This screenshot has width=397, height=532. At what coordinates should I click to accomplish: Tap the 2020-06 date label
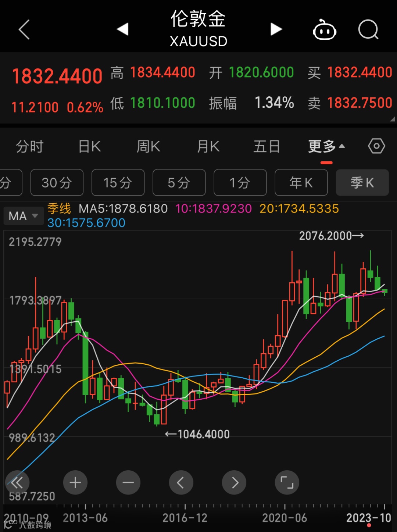285,518
